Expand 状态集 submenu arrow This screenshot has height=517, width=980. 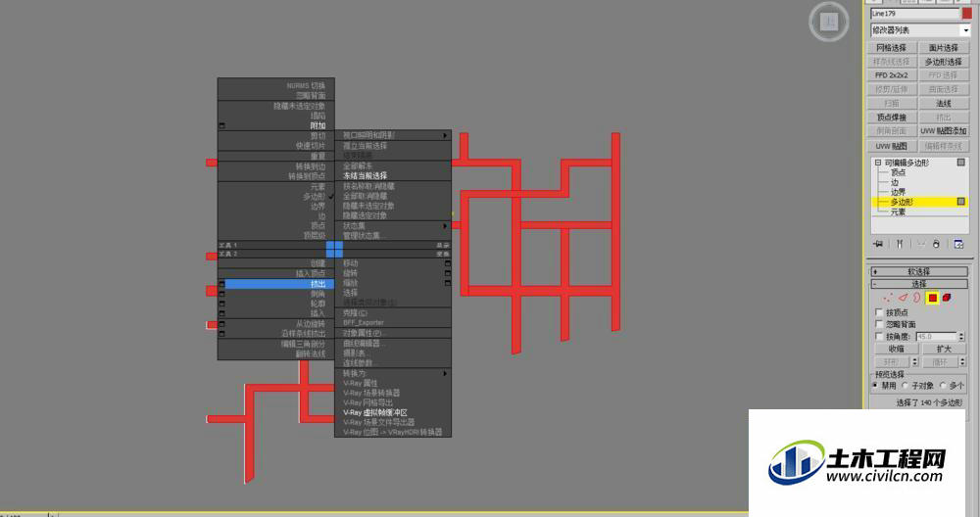coord(445,225)
